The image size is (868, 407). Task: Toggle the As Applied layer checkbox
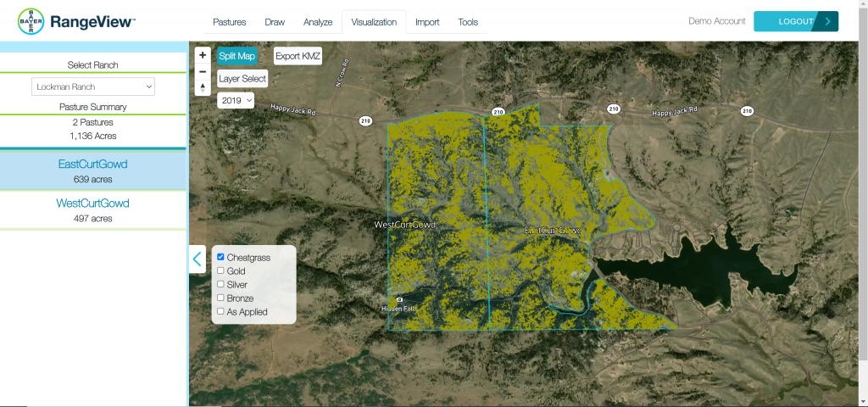(x=220, y=311)
